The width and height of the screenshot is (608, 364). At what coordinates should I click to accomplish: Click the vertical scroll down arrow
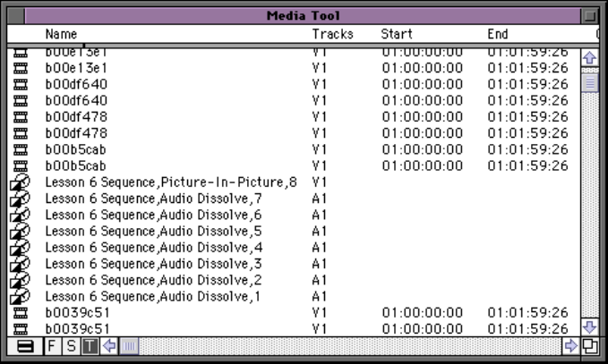(589, 327)
